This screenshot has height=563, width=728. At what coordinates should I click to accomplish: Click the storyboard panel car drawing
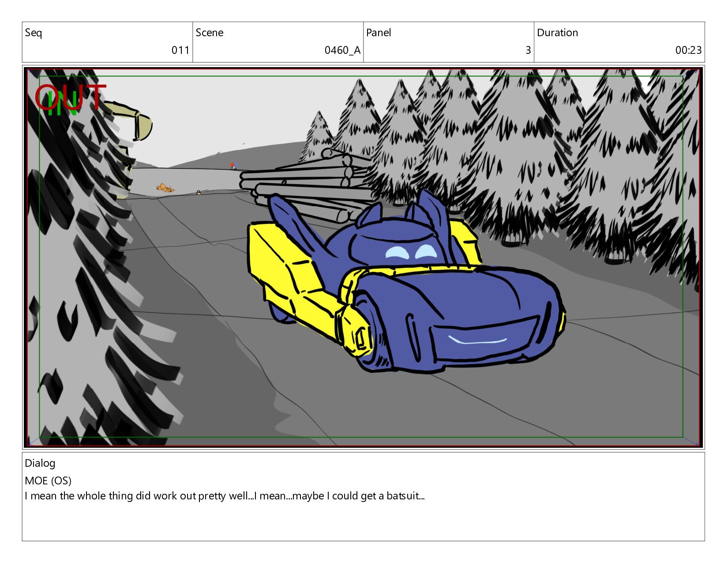pos(406,283)
